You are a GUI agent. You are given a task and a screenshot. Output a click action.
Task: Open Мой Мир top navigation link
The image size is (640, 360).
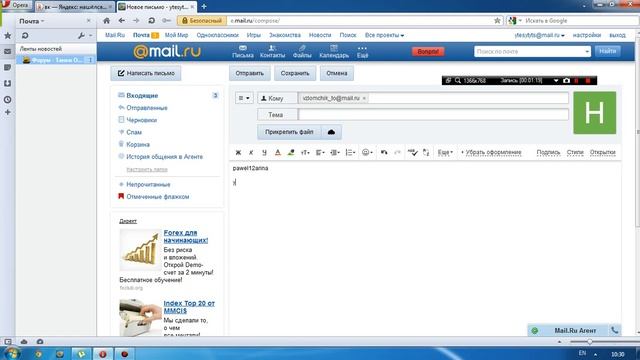click(x=176, y=36)
